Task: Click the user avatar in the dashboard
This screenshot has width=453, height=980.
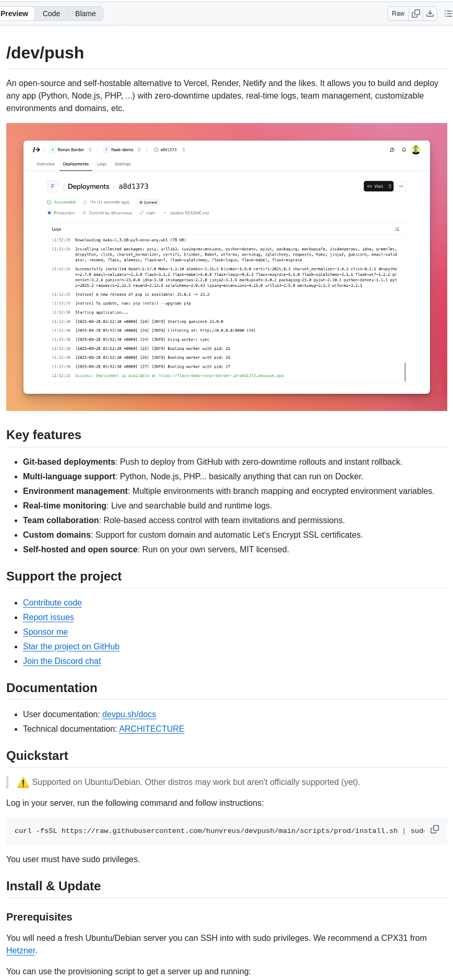Action: pyautogui.click(x=415, y=150)
